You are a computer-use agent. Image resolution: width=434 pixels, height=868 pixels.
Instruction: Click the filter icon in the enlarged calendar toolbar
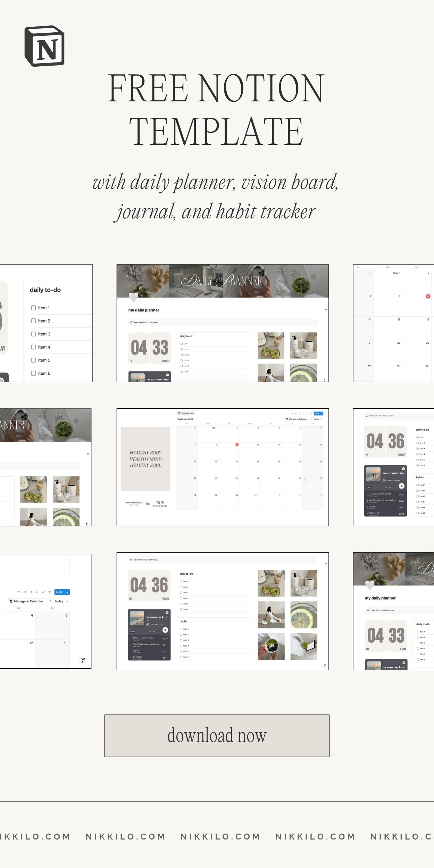[19, 592]
